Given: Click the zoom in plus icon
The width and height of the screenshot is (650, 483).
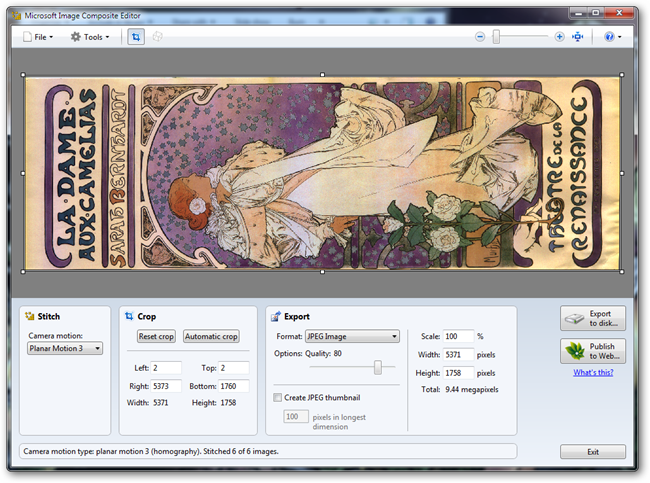Looking at the screenshot, I should pos(559,37).
